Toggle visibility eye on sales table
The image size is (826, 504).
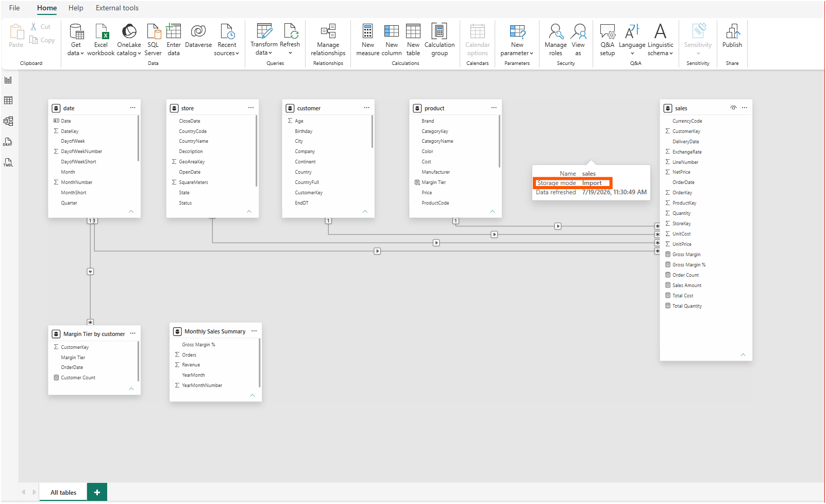pos(733,108)
